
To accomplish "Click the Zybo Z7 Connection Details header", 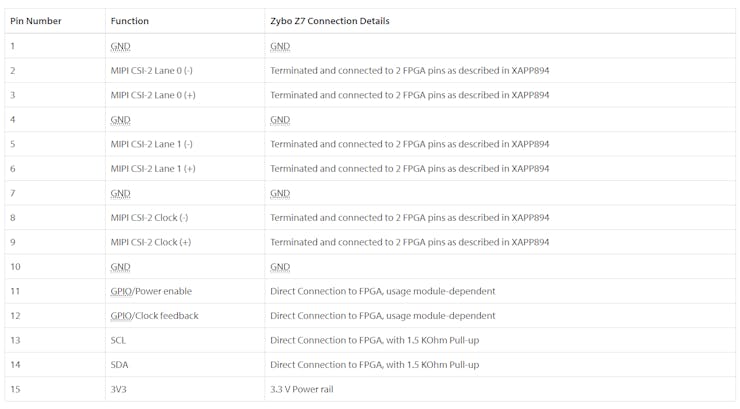I will point(330,21).
